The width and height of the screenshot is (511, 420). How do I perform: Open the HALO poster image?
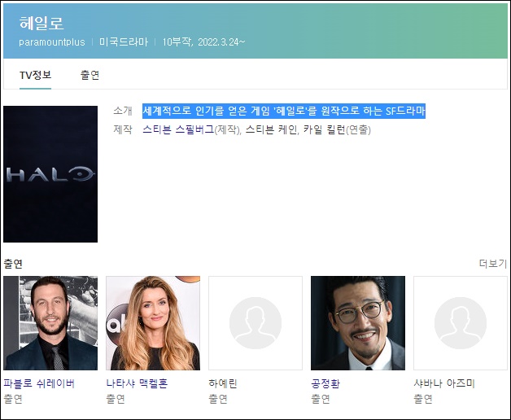[x=50, y=174]
